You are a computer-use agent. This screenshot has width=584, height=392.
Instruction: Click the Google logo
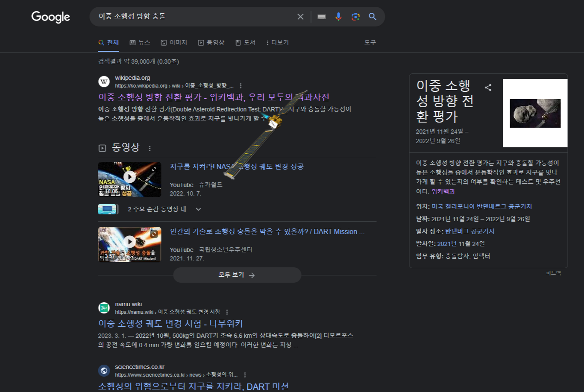tap(50, 17)
